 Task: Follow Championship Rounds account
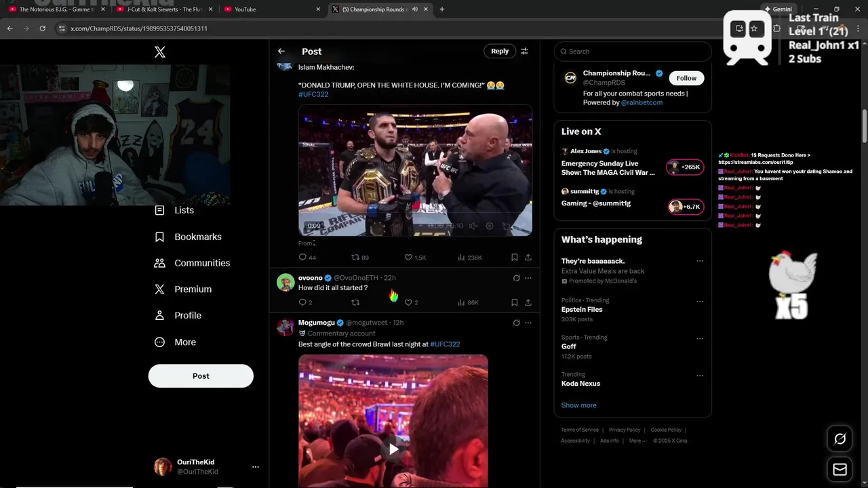[x=686, y=78]
